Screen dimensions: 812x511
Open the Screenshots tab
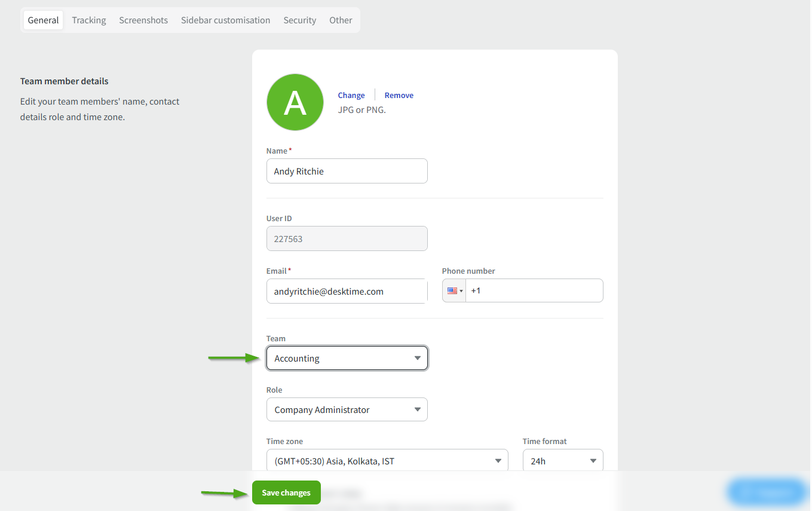click(x=143, y=20)
